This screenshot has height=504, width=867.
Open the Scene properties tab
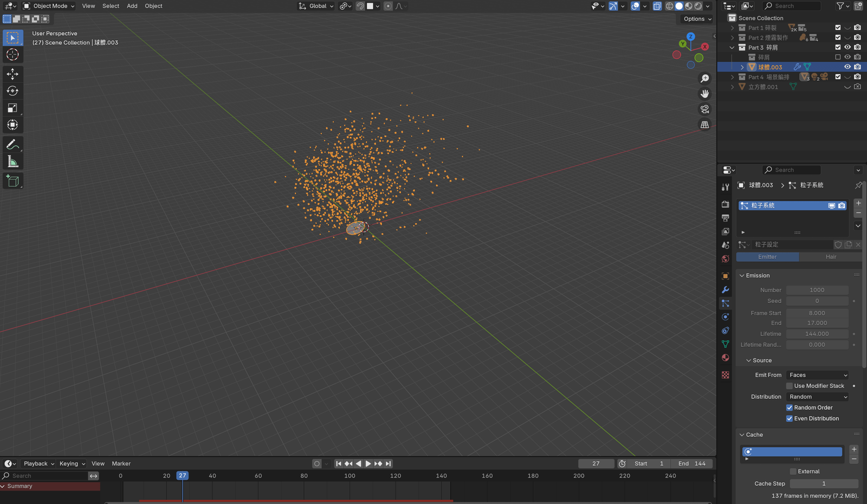[x=726, y=245]
